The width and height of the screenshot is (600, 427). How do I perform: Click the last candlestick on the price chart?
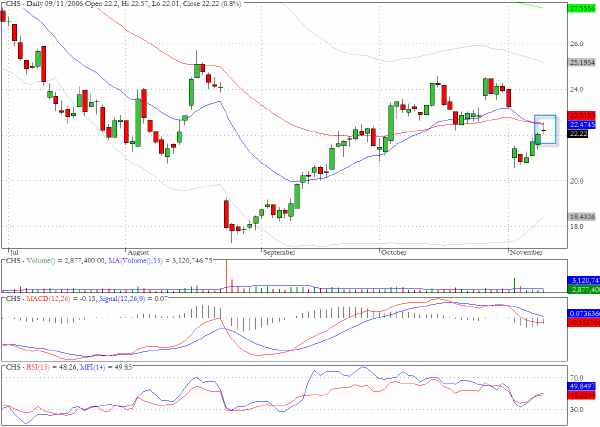[x=544, y=130]
